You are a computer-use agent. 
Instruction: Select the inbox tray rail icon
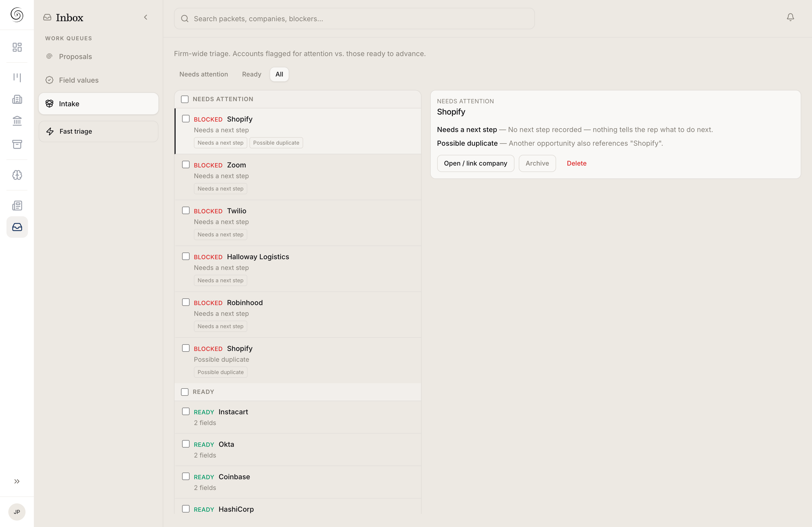(x=17, y=227)
